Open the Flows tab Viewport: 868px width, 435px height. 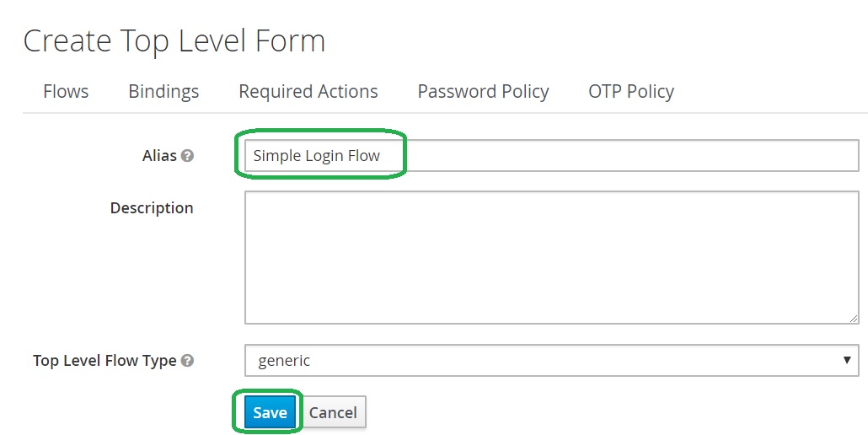pyautogui.click(x=66, y=92)
